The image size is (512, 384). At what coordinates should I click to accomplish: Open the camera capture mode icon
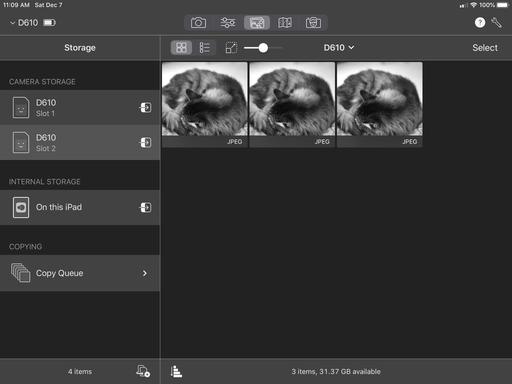198,23
